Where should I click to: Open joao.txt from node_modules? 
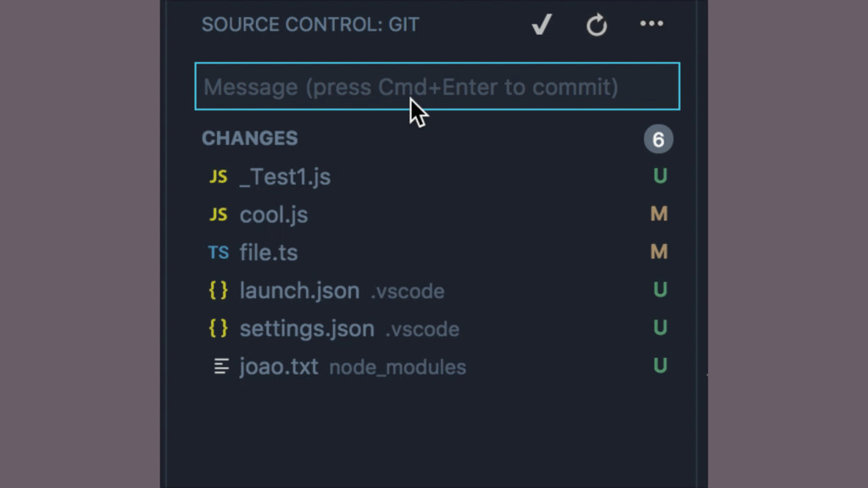[x=437, y=366]
